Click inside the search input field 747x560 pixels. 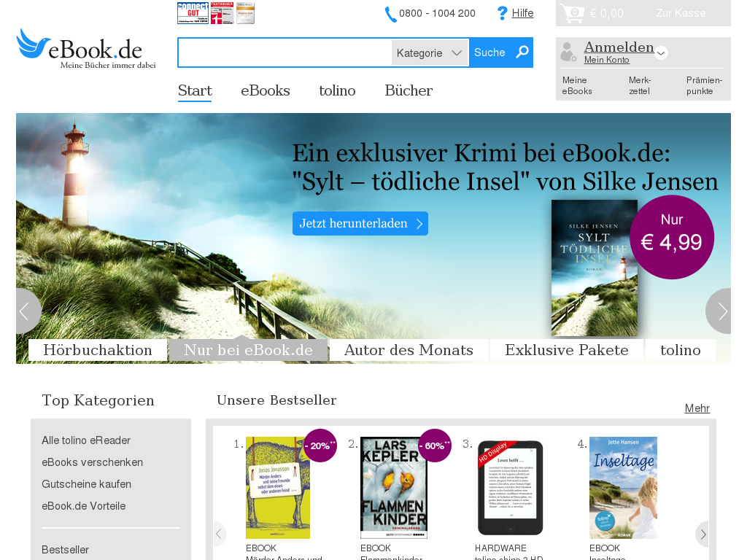click(285, 52)
